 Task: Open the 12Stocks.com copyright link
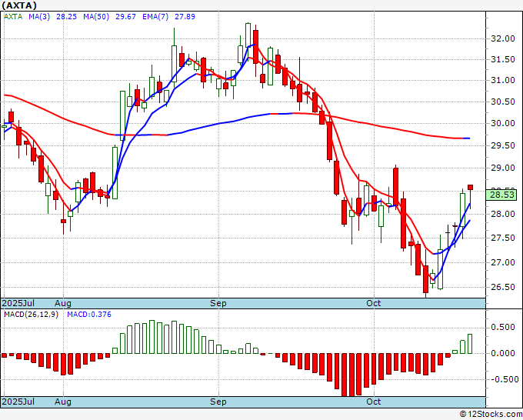[491, 415]
